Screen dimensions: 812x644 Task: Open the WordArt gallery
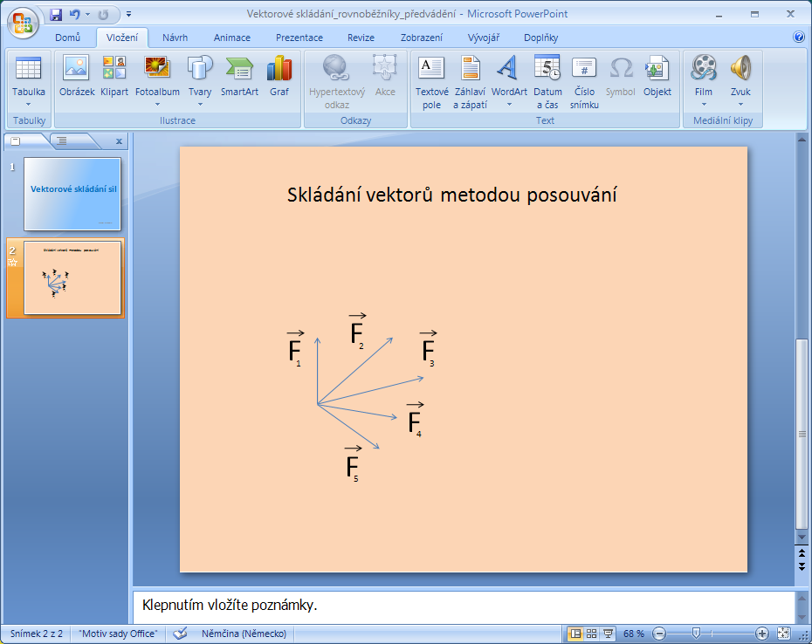508,81
